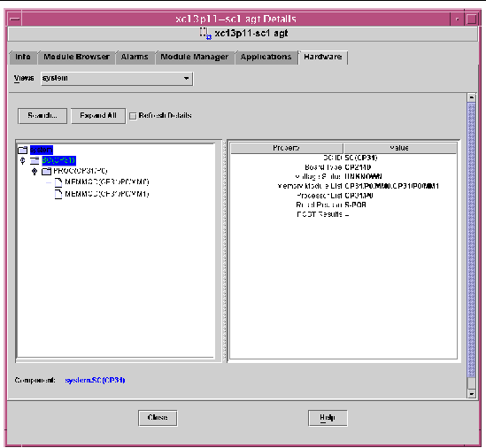The width and height of the screenshot is (486, 448).
Task: Select the SC(CP31) tree item
Action: pos(58,160)
